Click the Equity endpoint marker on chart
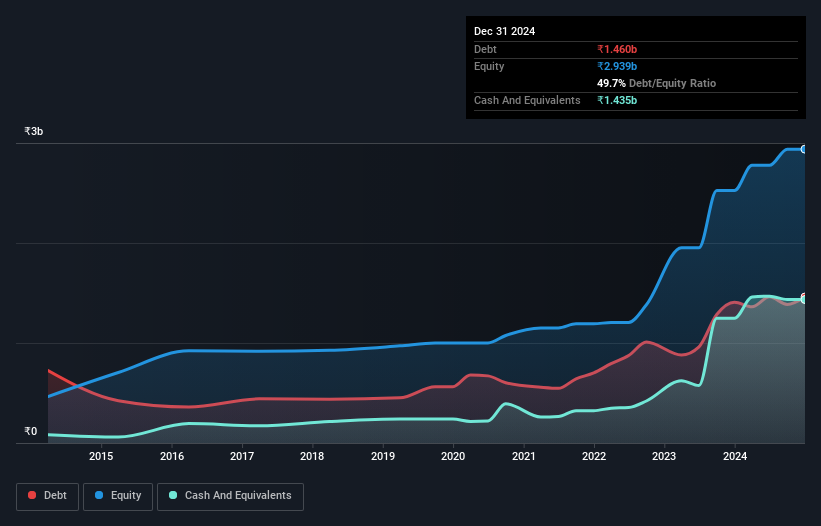This screenshot has width=821, height=526. pyautogui.click(x=804, y=149)
